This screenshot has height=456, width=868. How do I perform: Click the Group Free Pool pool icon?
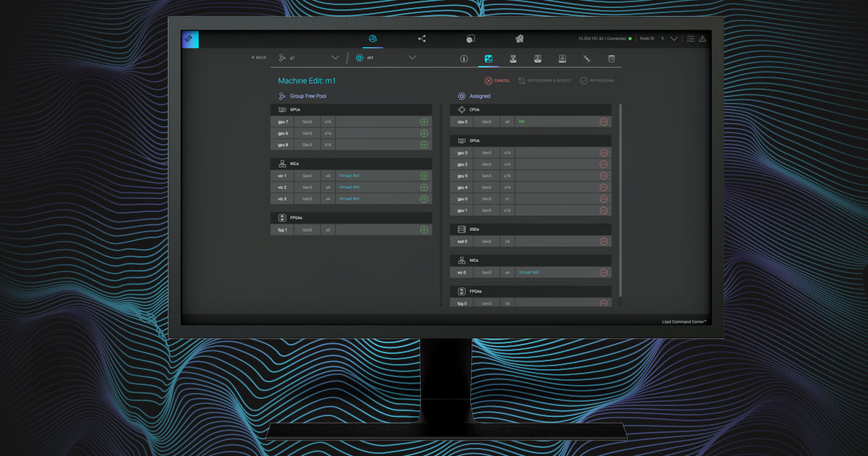pos(282,96)
